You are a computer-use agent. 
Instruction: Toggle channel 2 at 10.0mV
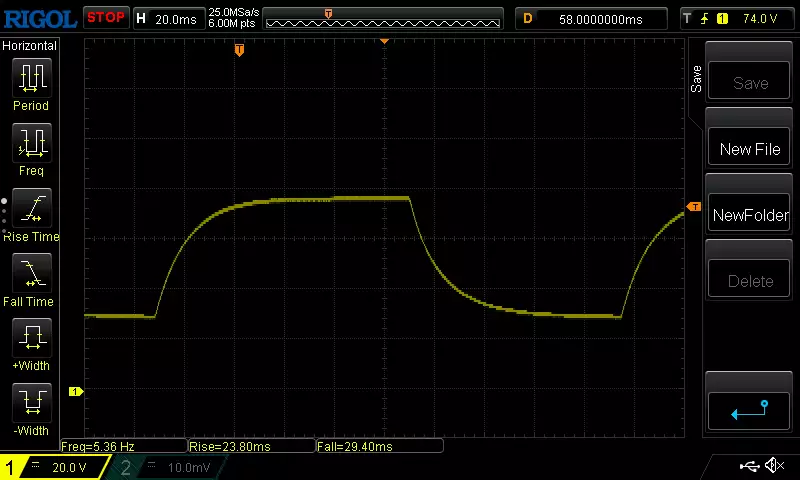tap(166, 468)
